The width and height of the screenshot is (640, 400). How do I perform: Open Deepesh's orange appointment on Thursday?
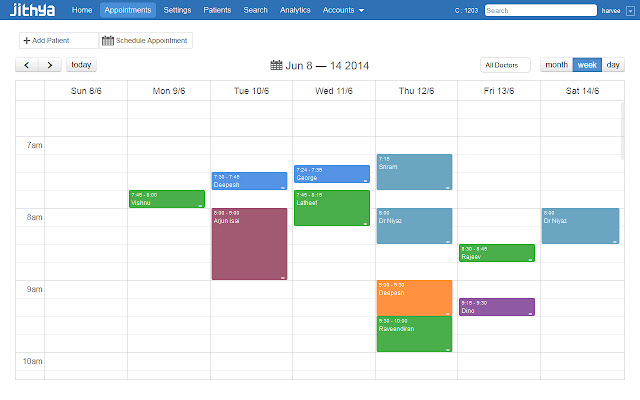[414, 298]
